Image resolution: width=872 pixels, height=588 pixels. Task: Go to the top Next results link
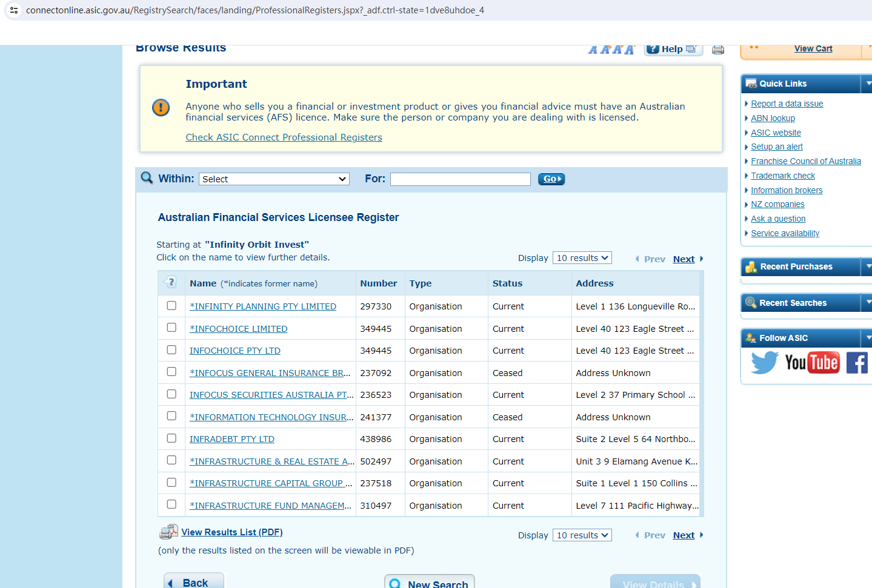coord(684,259)
